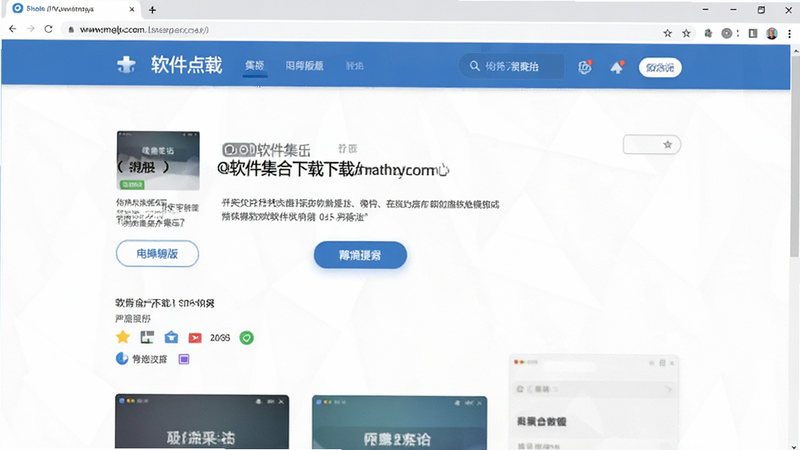The image size is (800, 450).
Task: Open the browser profile avatar
Action: coord(771,33)
